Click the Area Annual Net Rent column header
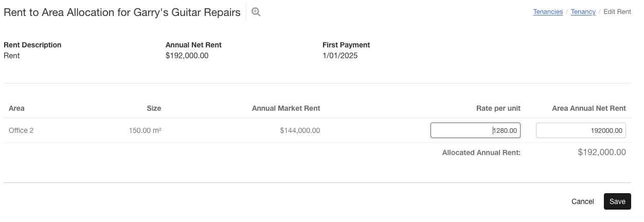This screenshot has width=644, height=222. pos(588,108)
